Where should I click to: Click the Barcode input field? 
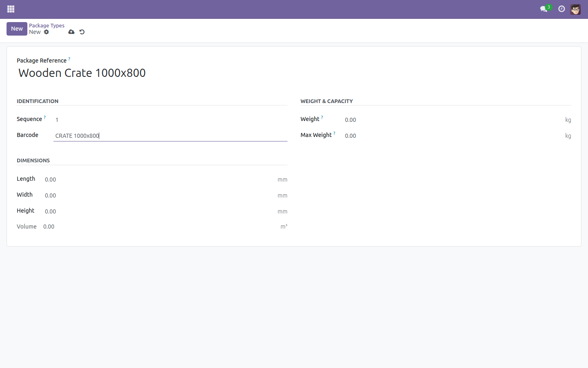coord(170,136)
